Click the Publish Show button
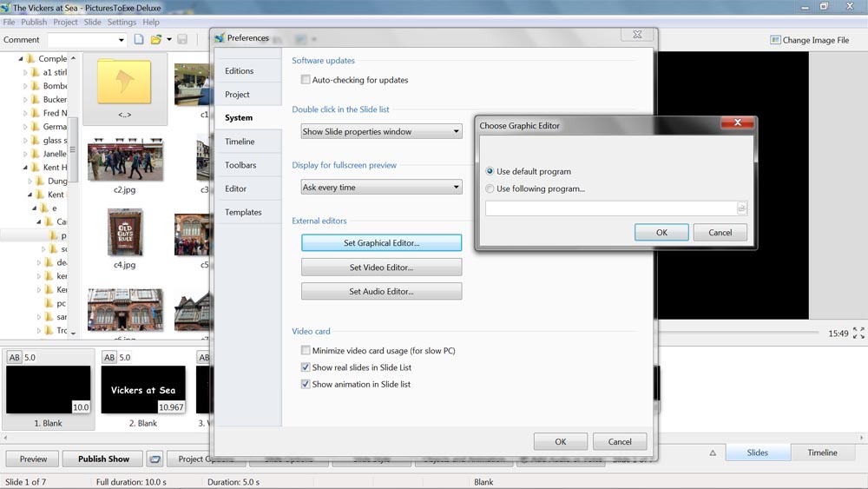This screenshot has height=489, width=868. pos(103,459)
